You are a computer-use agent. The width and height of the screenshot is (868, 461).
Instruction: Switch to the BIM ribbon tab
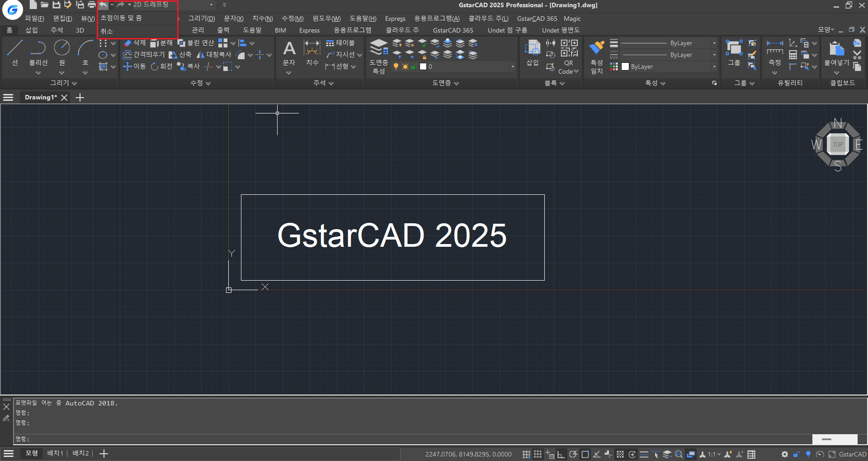pyautogui.click(x=280, y=30)
